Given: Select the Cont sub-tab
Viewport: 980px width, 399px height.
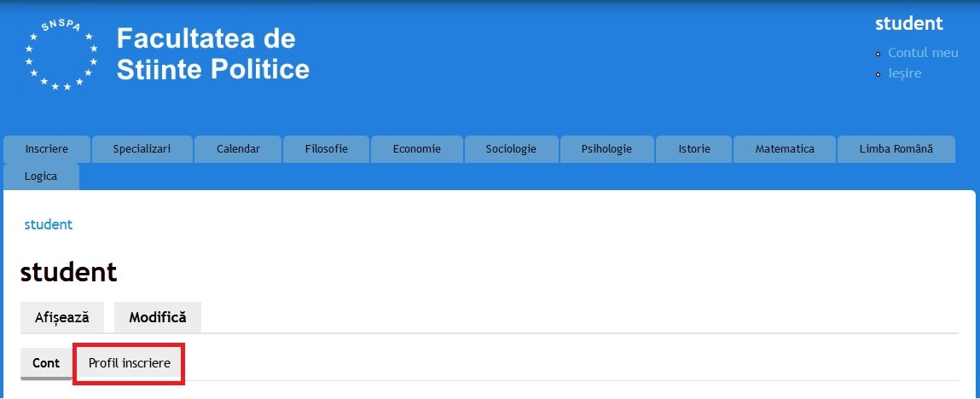Looking at the screenshot, I should tap(46, 363).
